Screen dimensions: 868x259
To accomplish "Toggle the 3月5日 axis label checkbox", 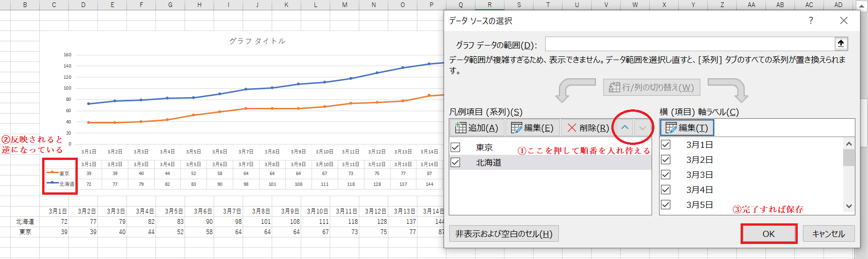I will [x=666, y=205].
